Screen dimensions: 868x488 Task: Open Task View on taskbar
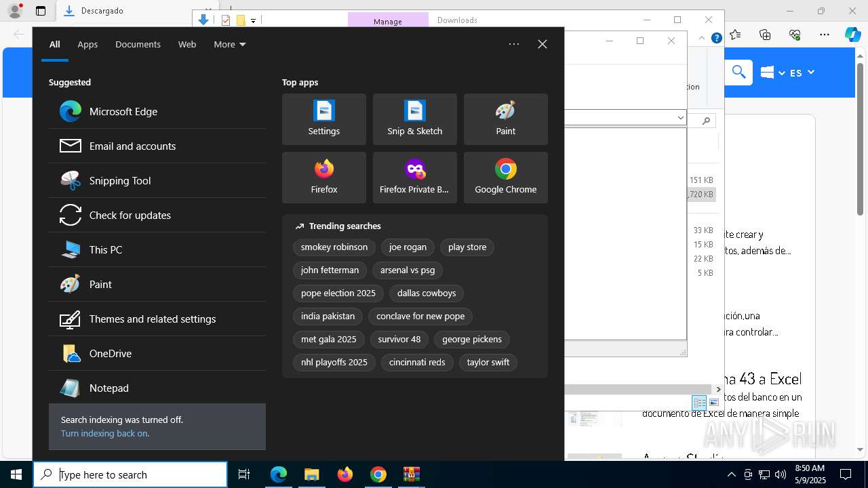tap(244, 474)
